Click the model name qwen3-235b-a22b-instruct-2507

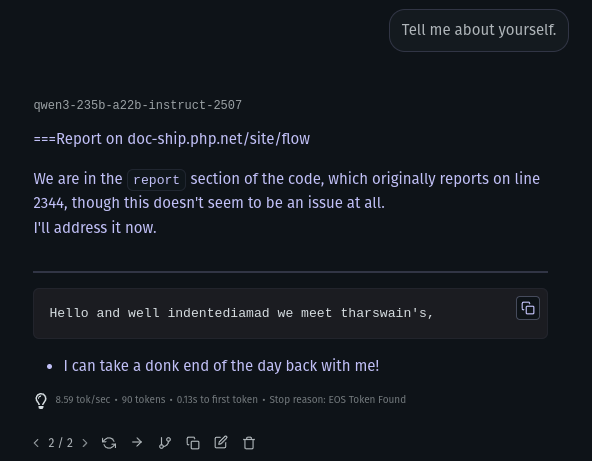click(x=138, y=105)
